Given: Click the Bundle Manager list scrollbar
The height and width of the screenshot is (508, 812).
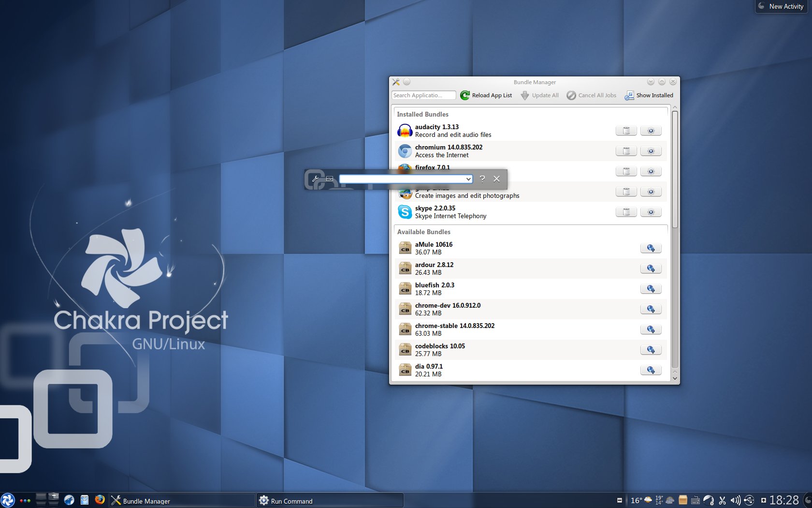Looking at the screenshot, I should pos(675,169).
